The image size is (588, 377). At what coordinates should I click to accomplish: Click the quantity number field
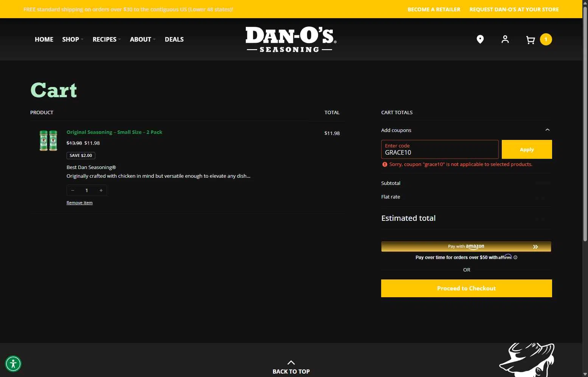point(87,191)
